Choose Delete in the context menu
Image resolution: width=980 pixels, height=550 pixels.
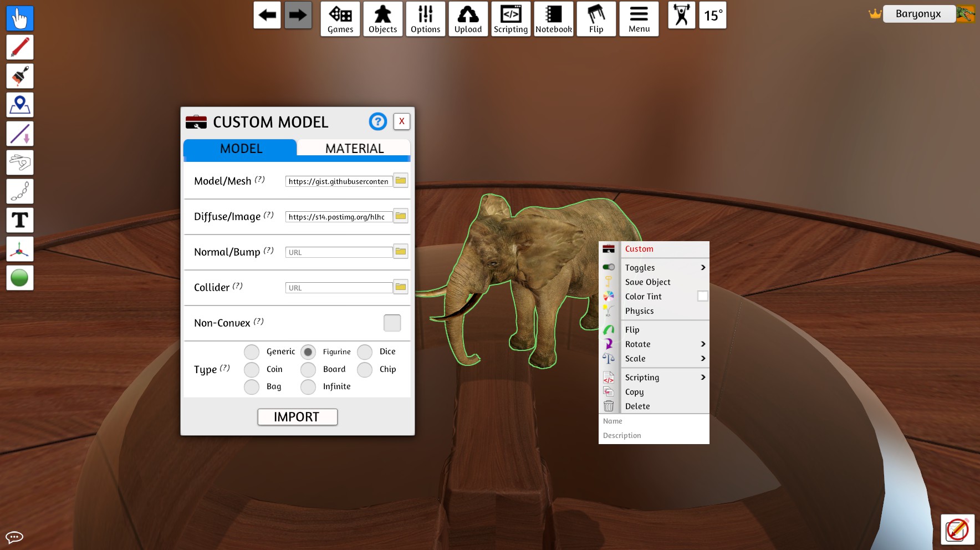tap(654, 406)
